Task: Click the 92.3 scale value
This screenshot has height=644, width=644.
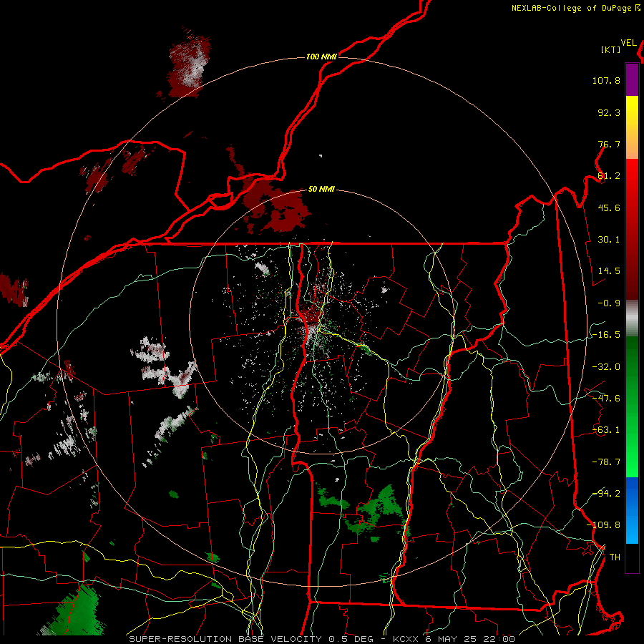Action: tap(609, 112)
